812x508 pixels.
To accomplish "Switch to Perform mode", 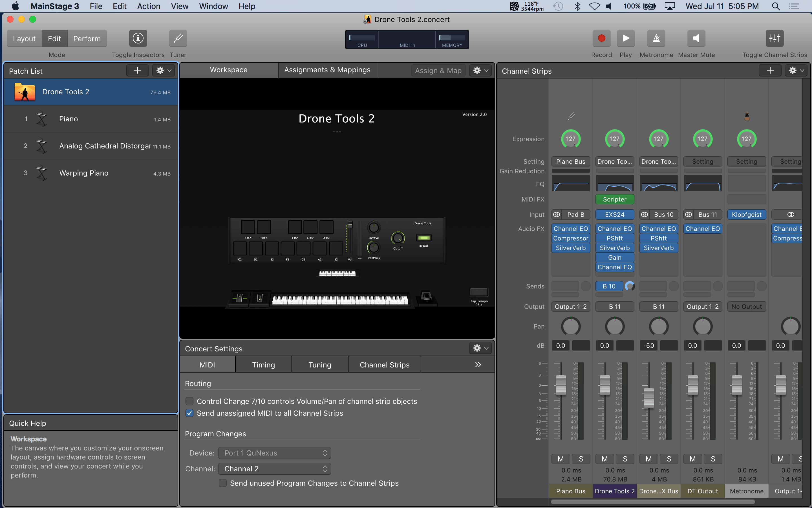I will [x=87, y=39].
